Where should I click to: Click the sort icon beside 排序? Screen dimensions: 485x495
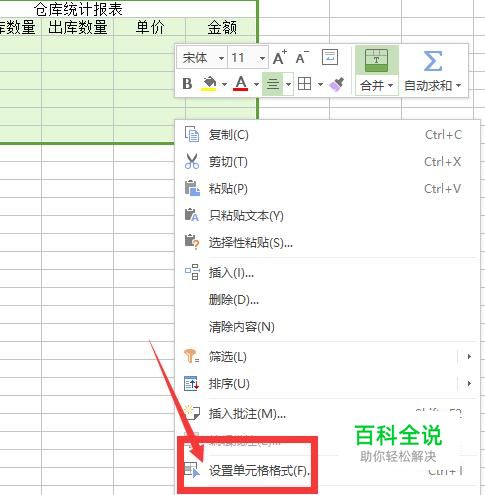tap(192, 383)
